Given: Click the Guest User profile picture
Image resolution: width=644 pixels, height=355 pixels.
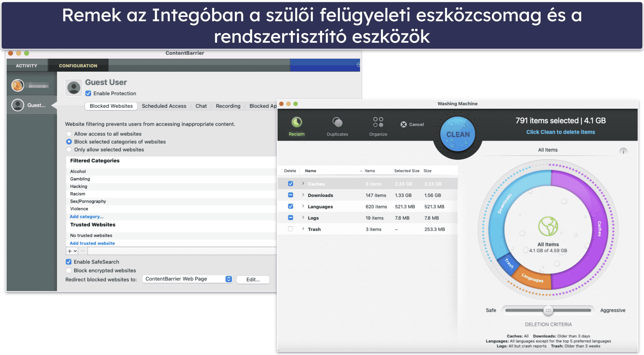Looking at the screenshot, I should 74,88.
